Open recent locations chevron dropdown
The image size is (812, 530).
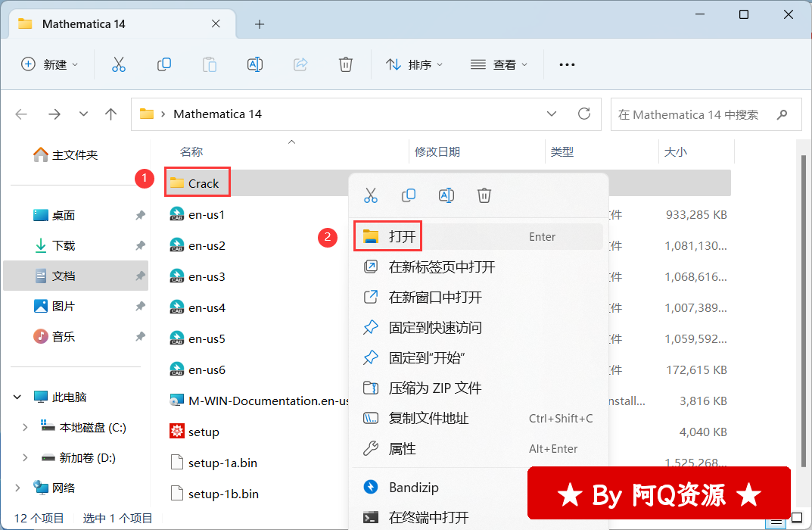[83, 114]
